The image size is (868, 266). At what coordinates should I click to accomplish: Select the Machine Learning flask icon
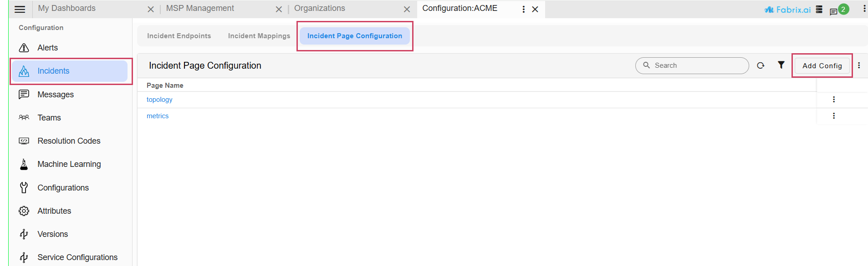[24, 164]
